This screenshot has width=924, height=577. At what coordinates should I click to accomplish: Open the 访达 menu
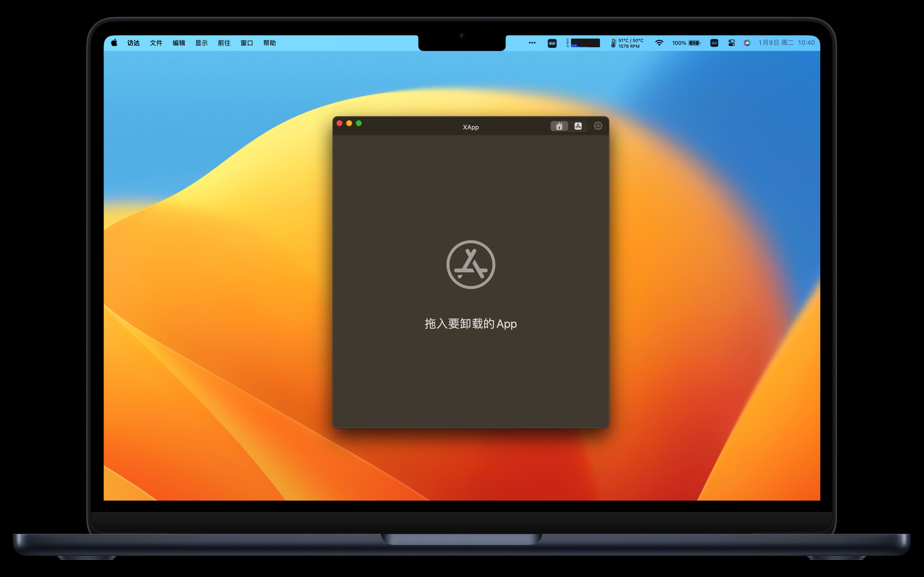click(x=133, y=43)
